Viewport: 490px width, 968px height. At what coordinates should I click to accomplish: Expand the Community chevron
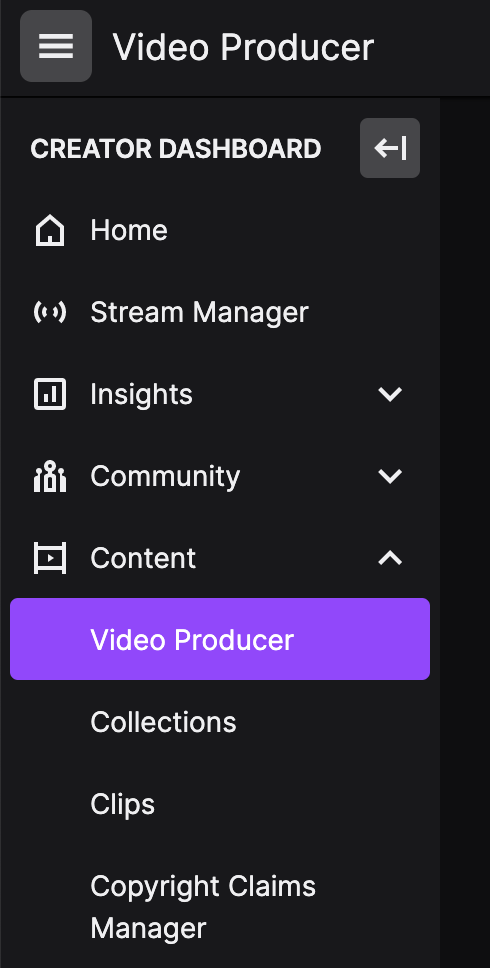390,476
